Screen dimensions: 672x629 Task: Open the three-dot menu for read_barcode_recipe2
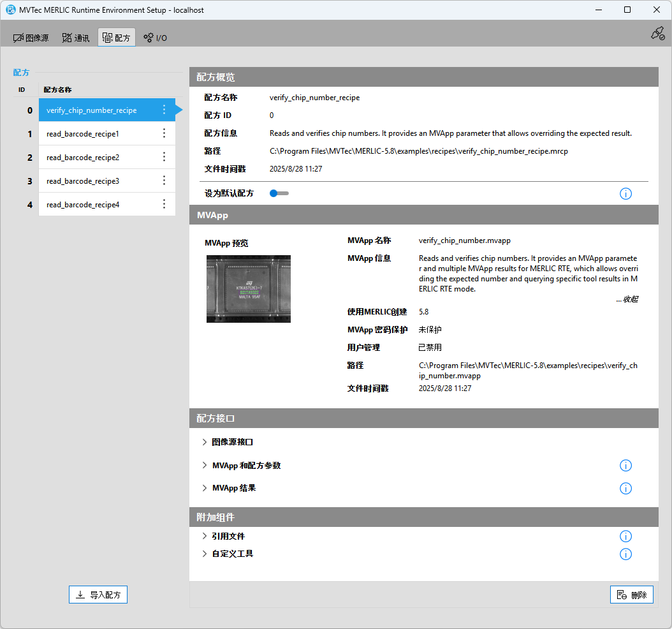pyautogui.click(x=164, y=157)
